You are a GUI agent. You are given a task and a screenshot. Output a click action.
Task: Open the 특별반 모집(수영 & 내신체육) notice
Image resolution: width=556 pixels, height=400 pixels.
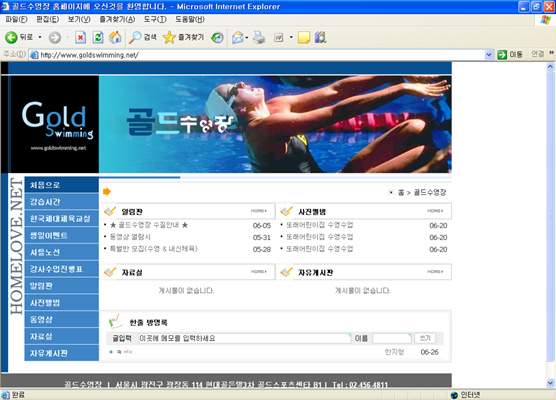pos(154,249)
